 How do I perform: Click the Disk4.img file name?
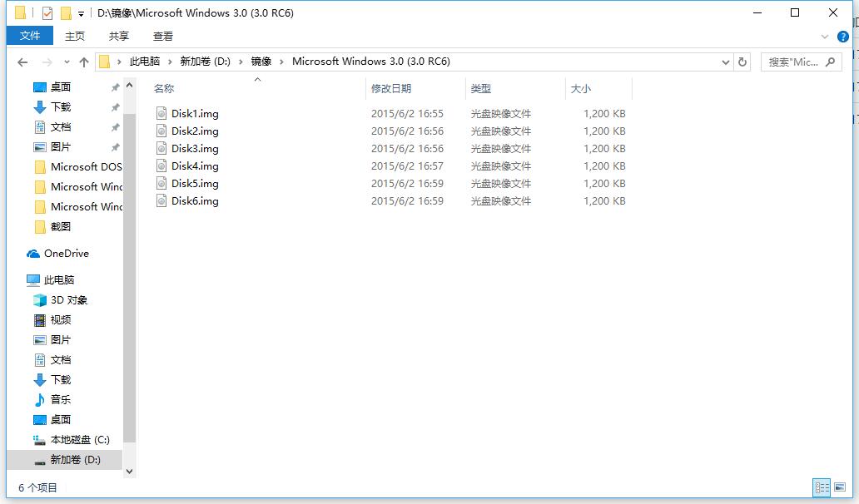[x=195, y=166]
